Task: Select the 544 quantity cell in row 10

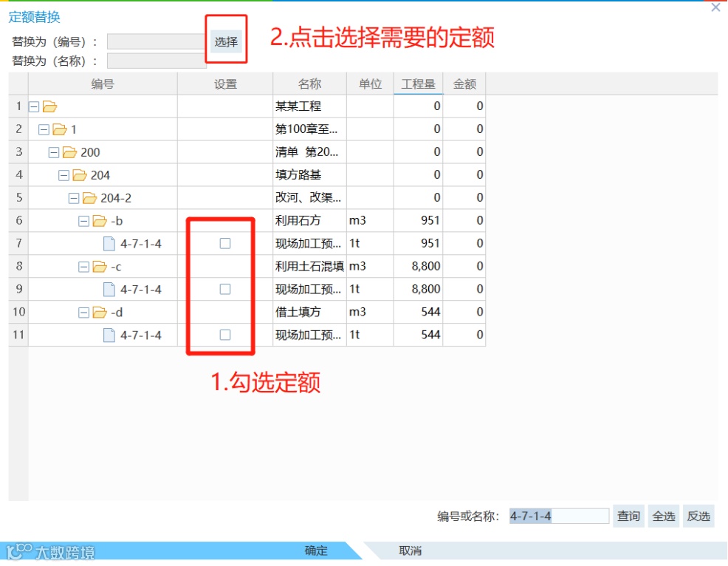Action: pos(419,312)
